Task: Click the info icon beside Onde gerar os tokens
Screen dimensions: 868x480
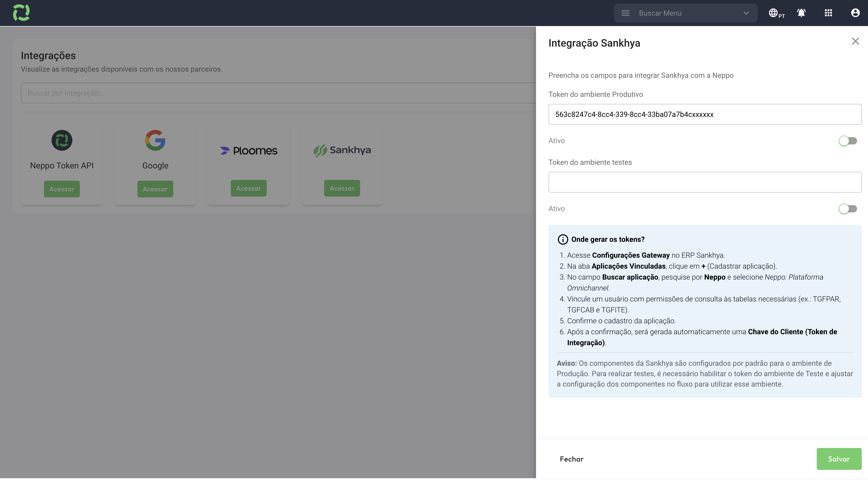Action: (563, 239)
